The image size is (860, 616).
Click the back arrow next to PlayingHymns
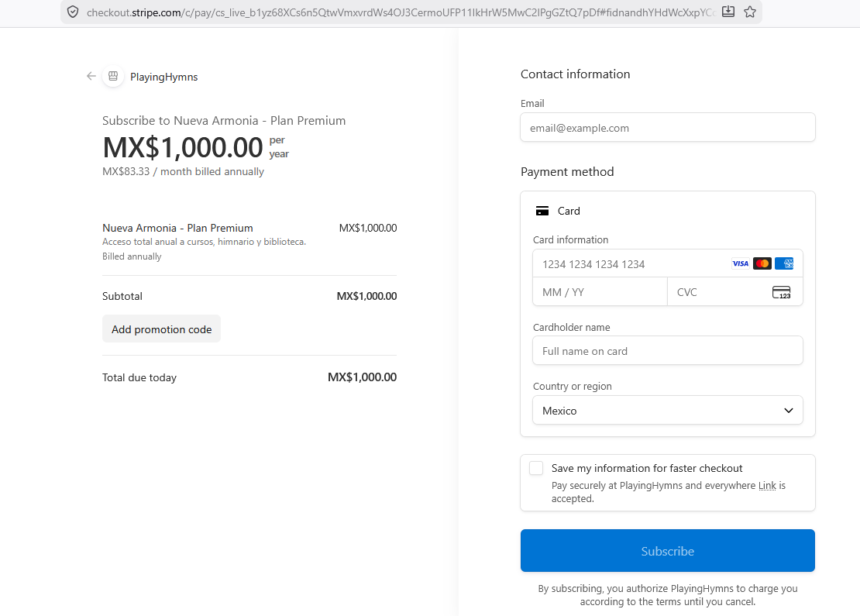tap(91, 76)
